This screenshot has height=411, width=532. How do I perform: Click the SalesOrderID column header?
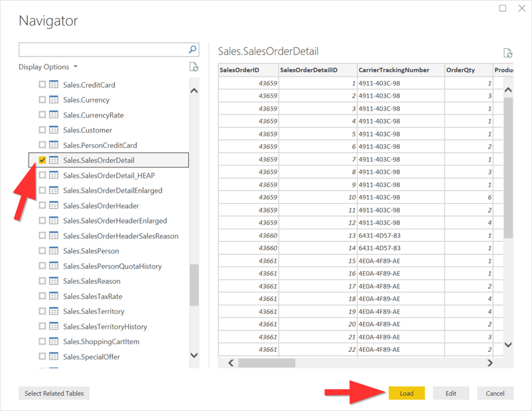(248, 70)
